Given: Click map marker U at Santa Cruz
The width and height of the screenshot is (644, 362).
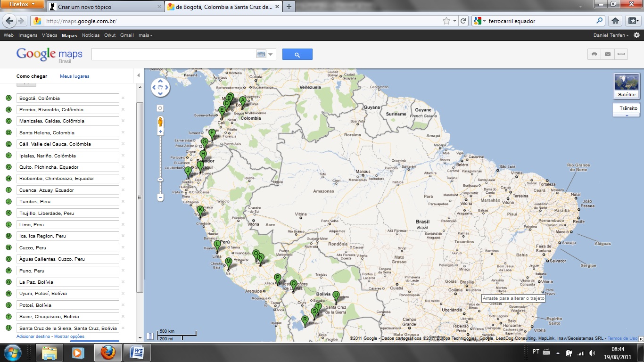Looking at the screenshot, I should click(x=336, y=297).
